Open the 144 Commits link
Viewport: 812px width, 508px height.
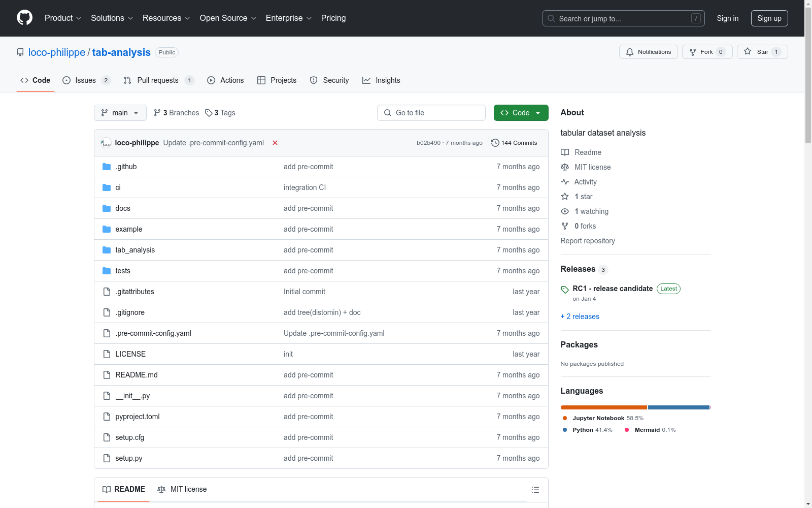pyautogui.click(x=514, y=143)
